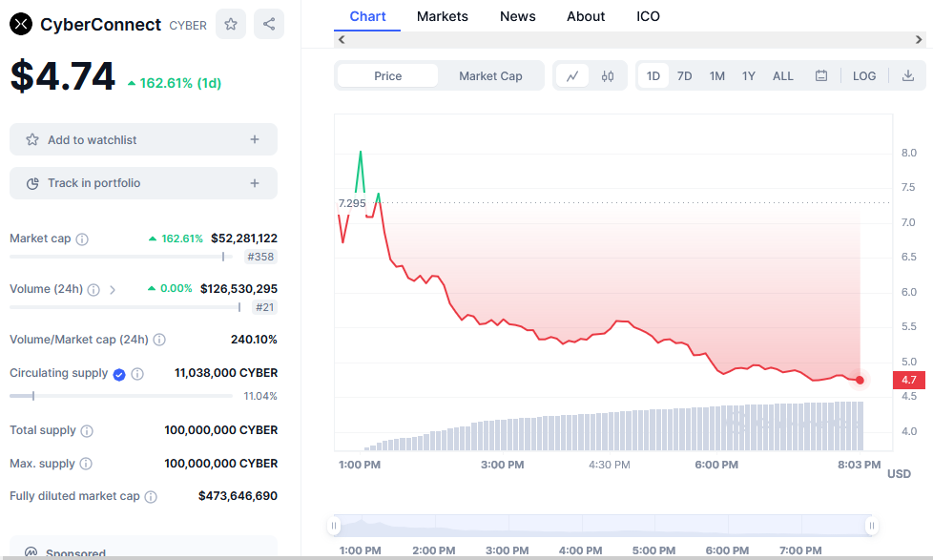Toggle LOG scale on the chart
Image resolution: width=933 pixels, height=560 pixels.
(x=864, y=76)
